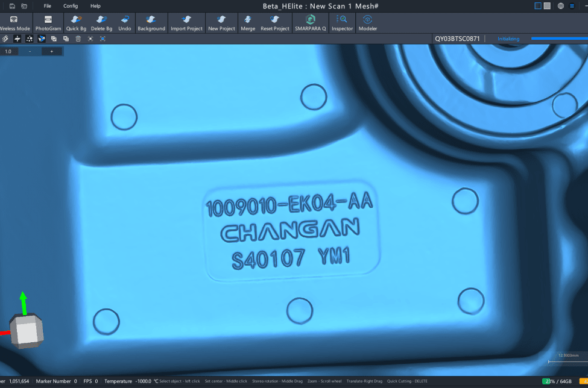
Task: Open the PhotoGram tool
Action: coord(48,23)
